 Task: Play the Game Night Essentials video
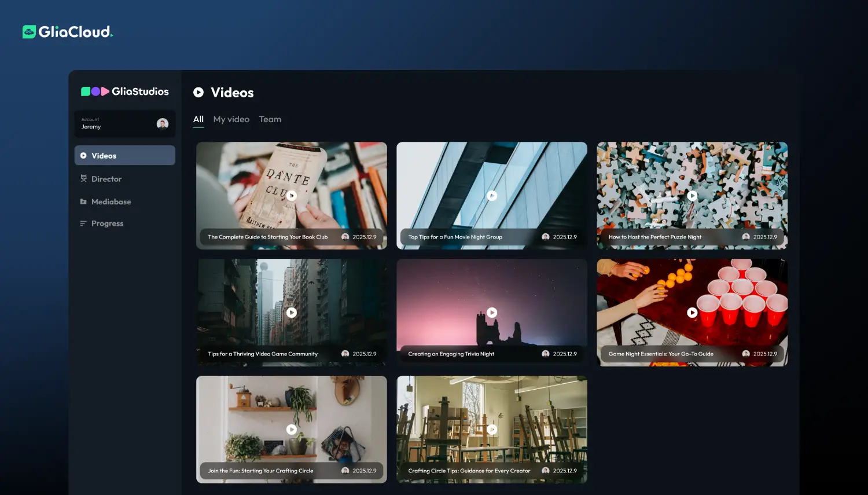point(692,313)
